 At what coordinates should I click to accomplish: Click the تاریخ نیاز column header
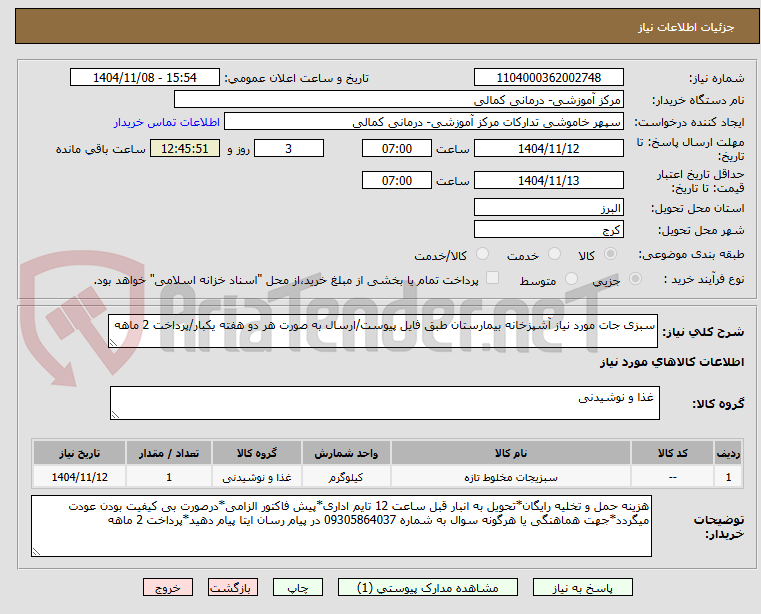click(x=80, y=453)
